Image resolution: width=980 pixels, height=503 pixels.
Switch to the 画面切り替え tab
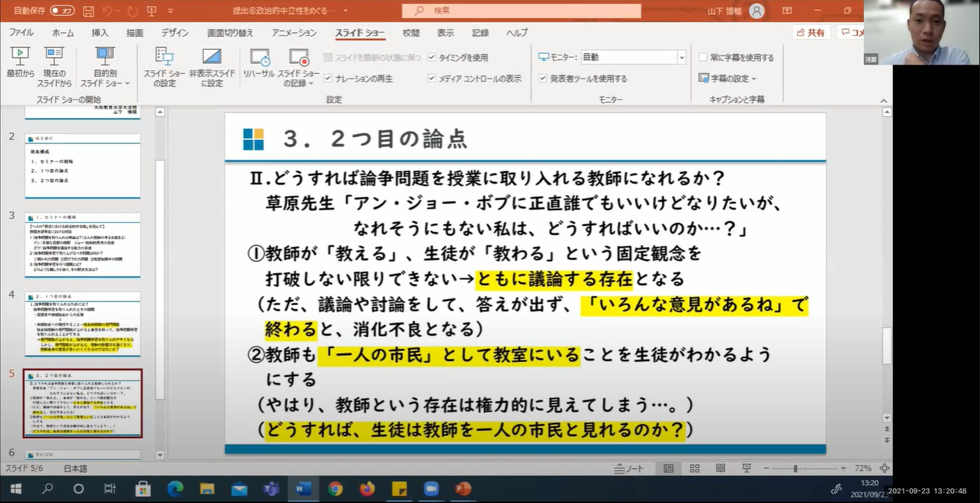pyautogui.click(x=230, y=33)
